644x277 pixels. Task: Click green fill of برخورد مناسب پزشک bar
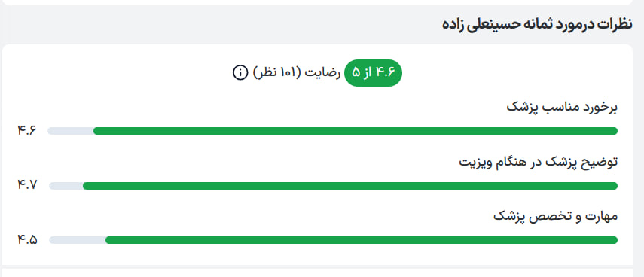356,131
